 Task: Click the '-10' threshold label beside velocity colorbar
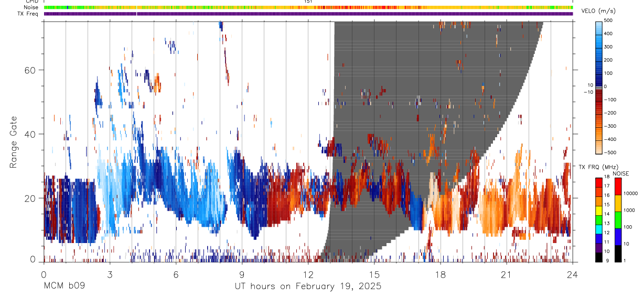point(587,92)
